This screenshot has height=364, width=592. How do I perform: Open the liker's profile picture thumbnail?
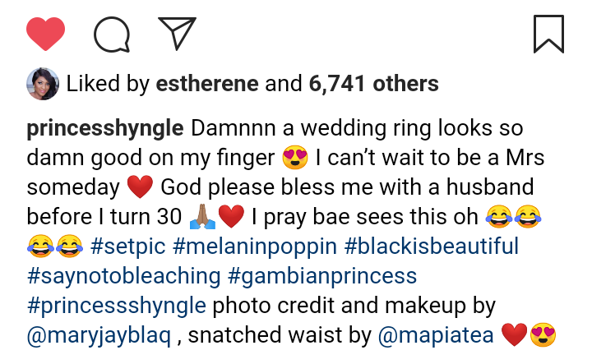[x=42, y=83]
